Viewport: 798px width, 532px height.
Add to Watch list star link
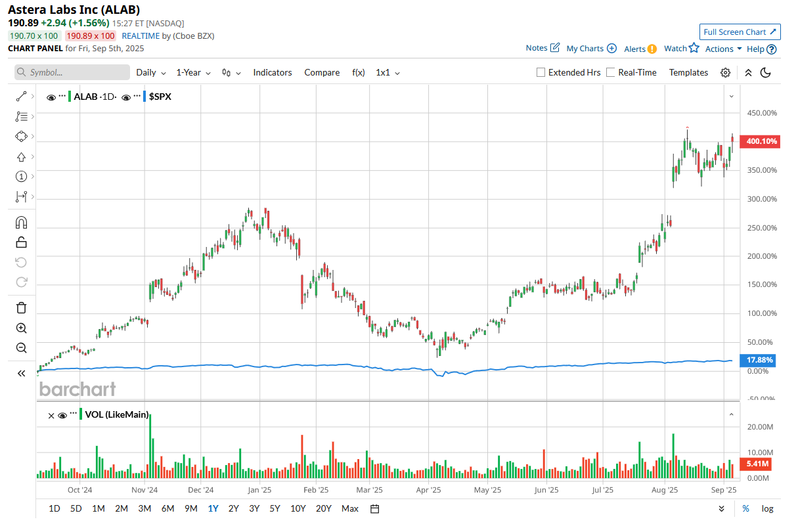(x=681, y=48)
